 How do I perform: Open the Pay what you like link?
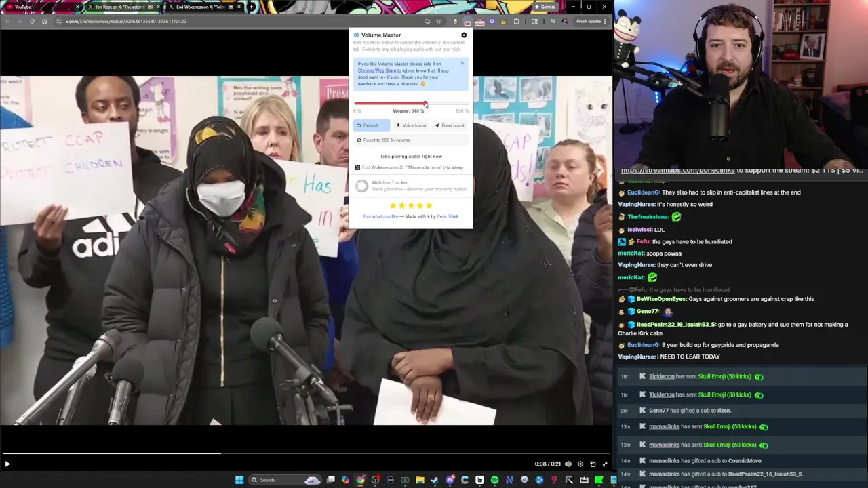point(380,216)
